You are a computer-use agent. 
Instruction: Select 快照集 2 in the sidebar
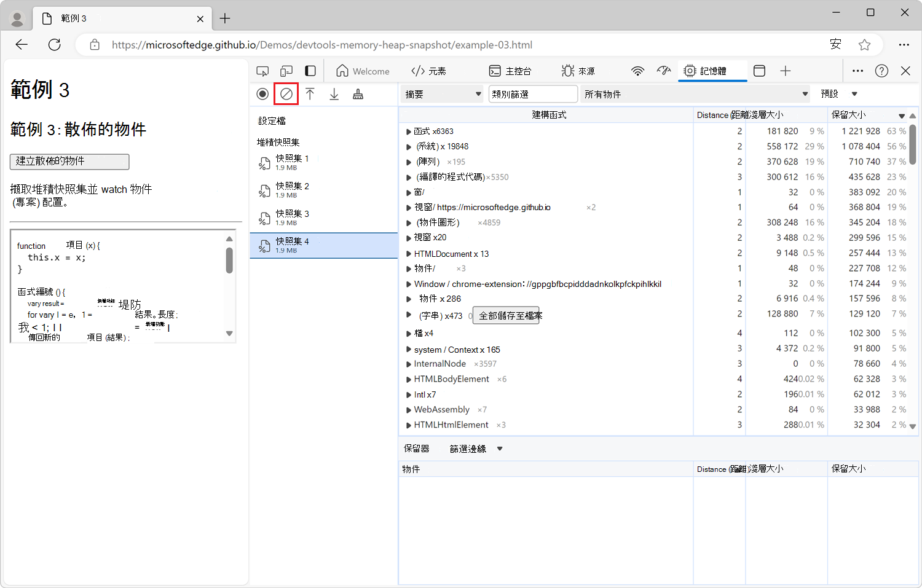(324, 190)
